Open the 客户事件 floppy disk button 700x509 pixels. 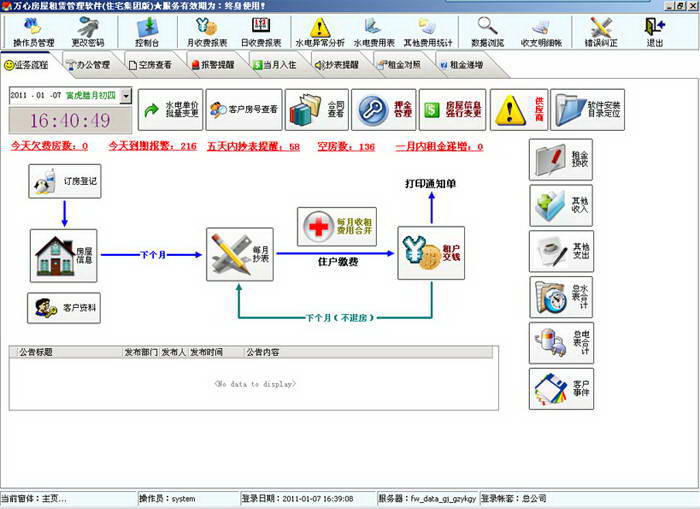point(561,389)
